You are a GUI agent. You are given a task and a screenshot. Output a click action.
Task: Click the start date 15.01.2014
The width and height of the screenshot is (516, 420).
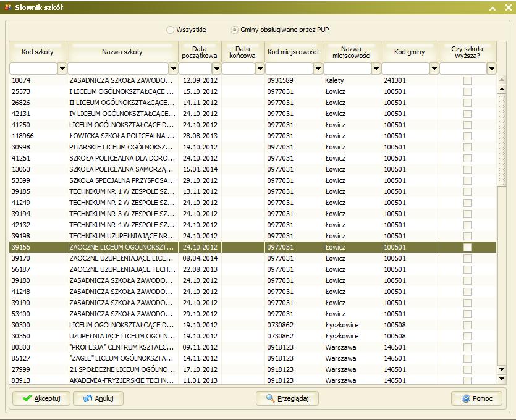coord(200,170)
